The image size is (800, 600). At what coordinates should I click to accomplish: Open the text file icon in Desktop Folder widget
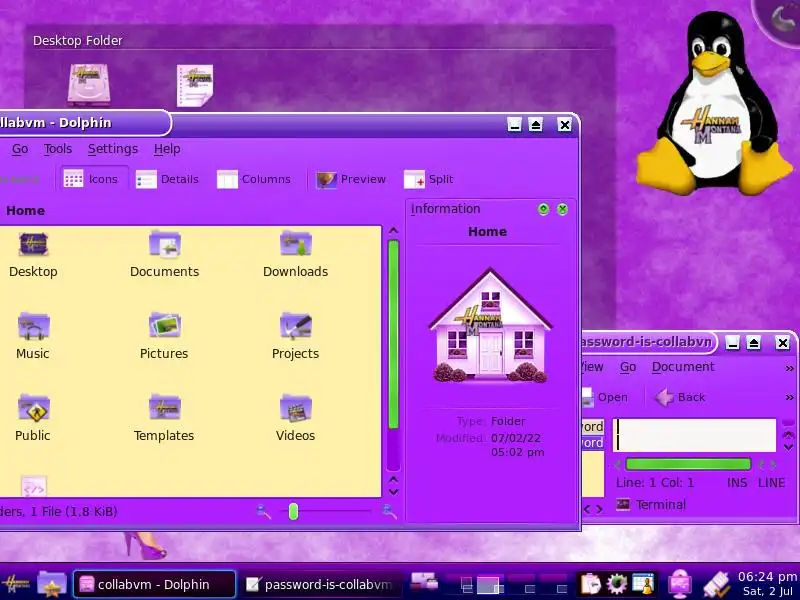pyautogui.click(x=195, y=85)
